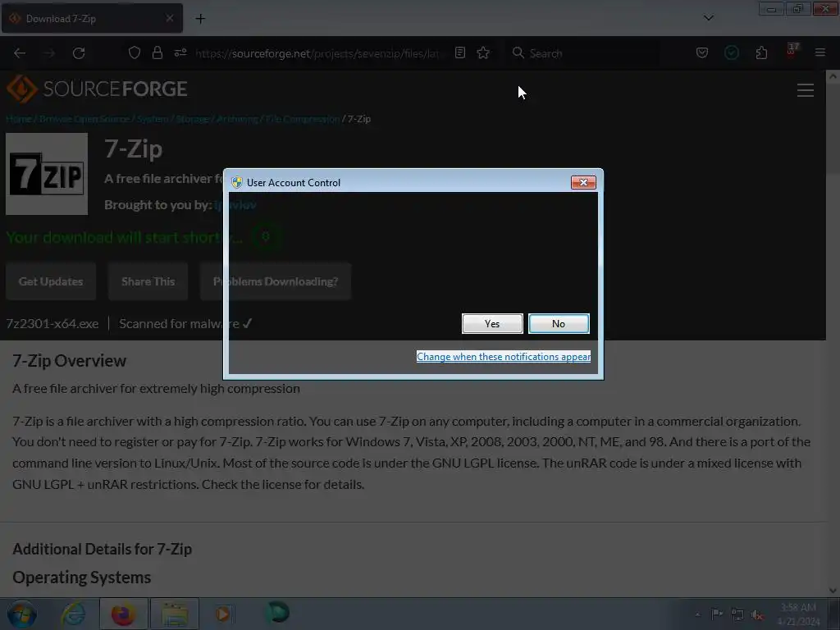
Task: Click the green circular app taskbar icon
Action: pyautogui.click(x=277, y=613)
